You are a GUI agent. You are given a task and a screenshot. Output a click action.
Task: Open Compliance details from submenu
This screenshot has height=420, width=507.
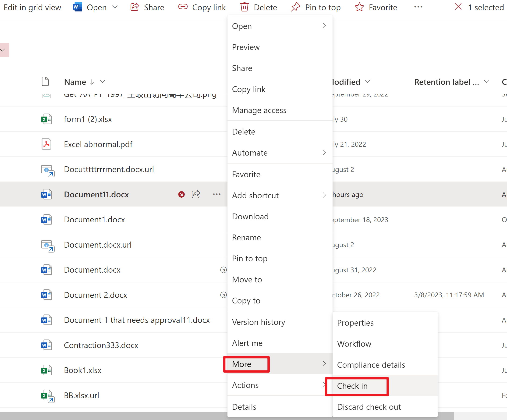(x=385, y=365)
